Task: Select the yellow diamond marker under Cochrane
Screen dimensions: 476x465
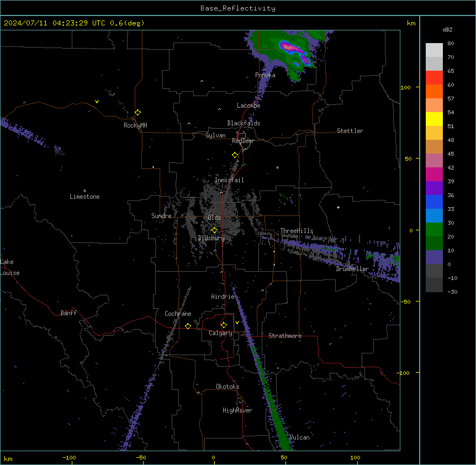Action: (x=188, y=326)
